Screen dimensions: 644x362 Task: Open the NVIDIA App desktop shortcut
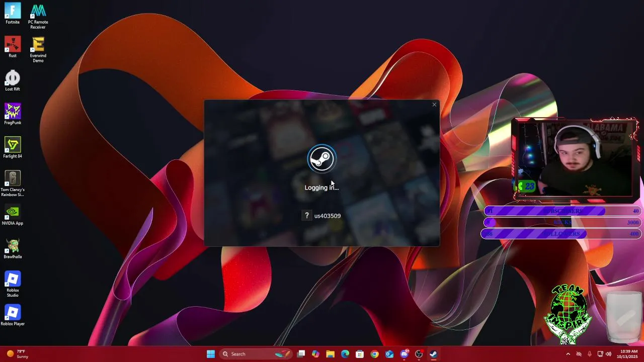pyautogui.click(x=13, y=215)
